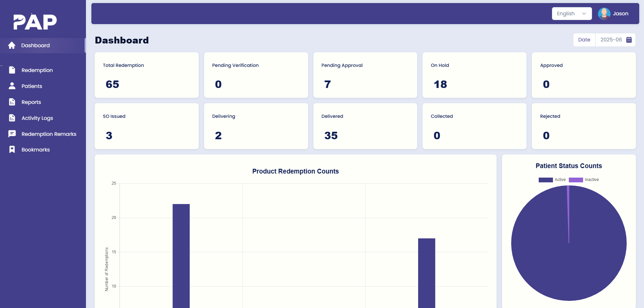Toggle Inactive legend color swatch
This screenshot has height=308, width=644.
576,180
